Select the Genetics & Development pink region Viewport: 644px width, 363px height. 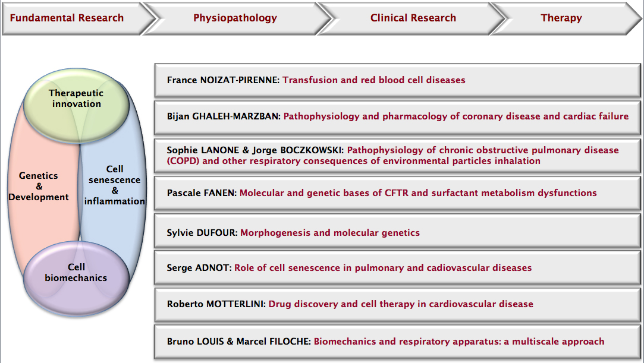coord(39,187)
